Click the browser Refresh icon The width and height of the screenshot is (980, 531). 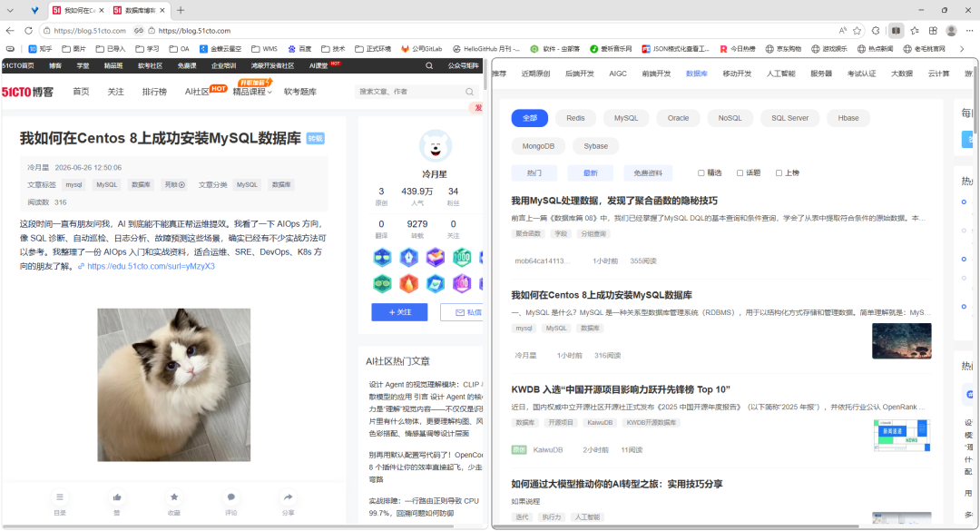29,31
